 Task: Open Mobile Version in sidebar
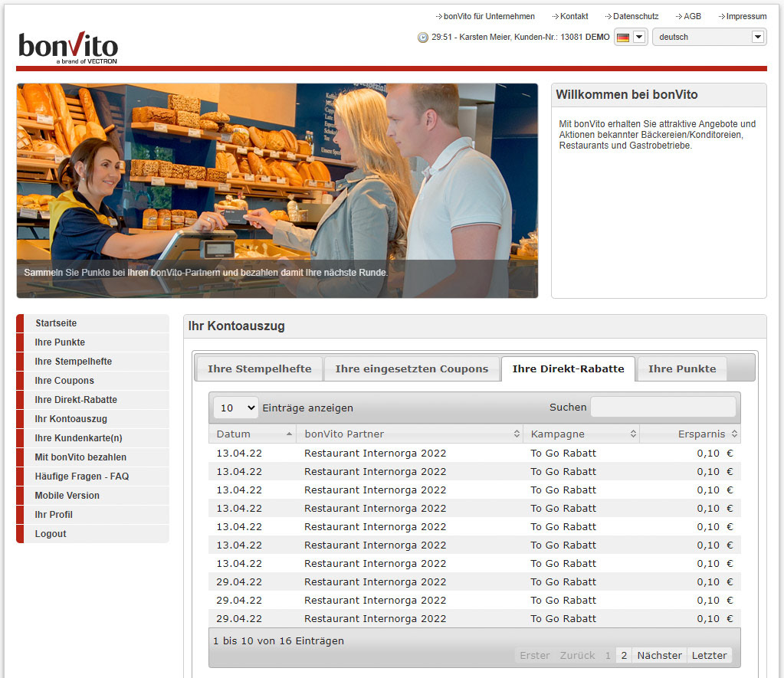93,496
